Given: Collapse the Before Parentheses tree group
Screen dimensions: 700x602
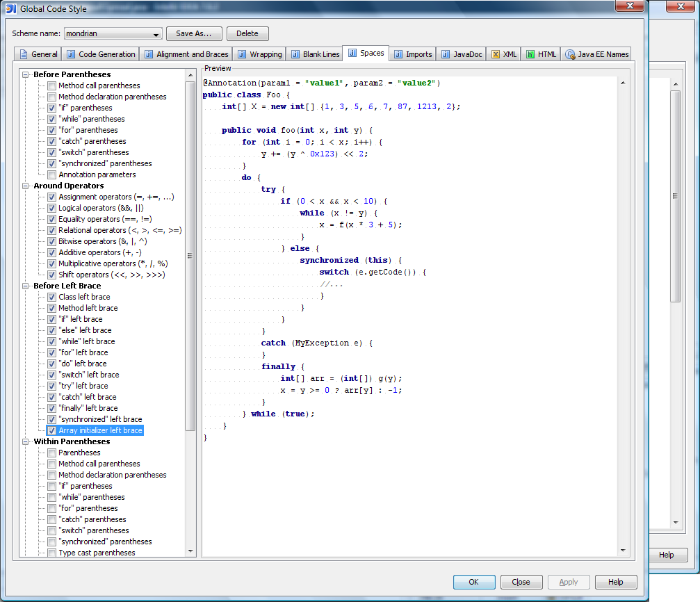Looking at the screenshot, I should [x=26, y=74].
